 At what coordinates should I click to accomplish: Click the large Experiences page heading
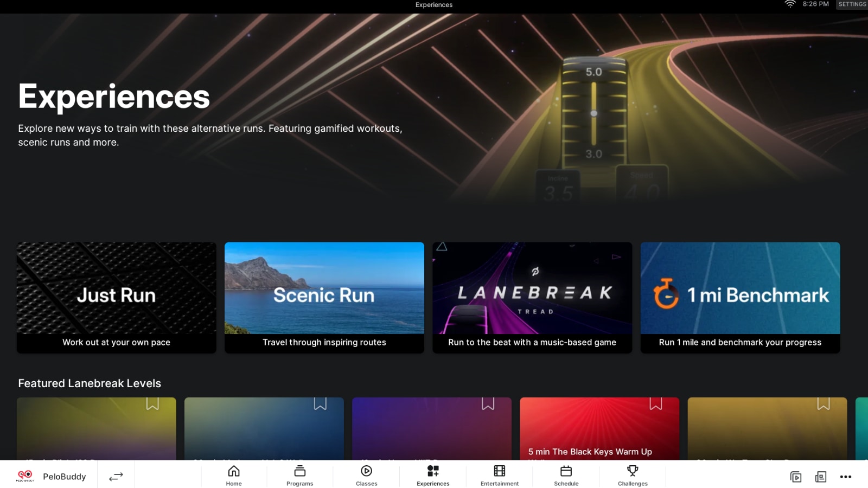[x=114, y=97]
